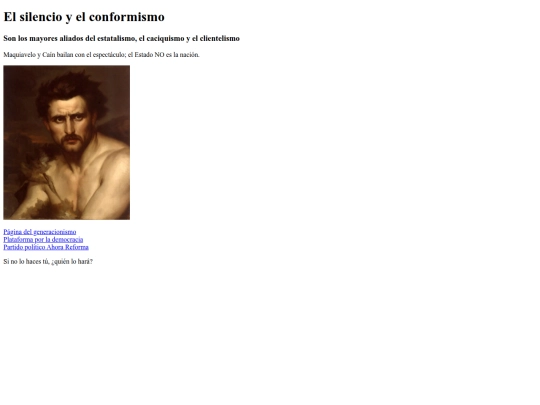Click the question '¿quién lo hará?'

point(72,261)
